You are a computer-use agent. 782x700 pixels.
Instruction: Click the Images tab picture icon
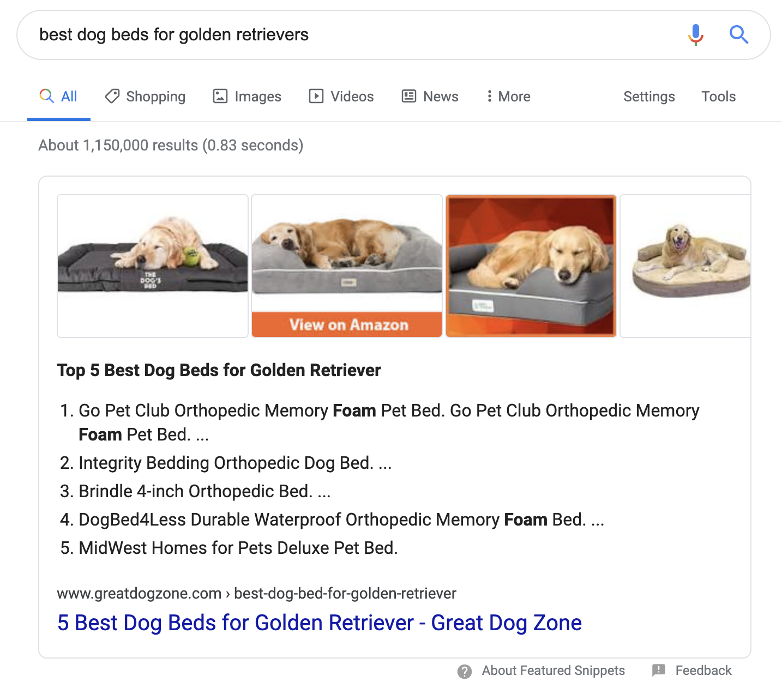tap(220, 96)
